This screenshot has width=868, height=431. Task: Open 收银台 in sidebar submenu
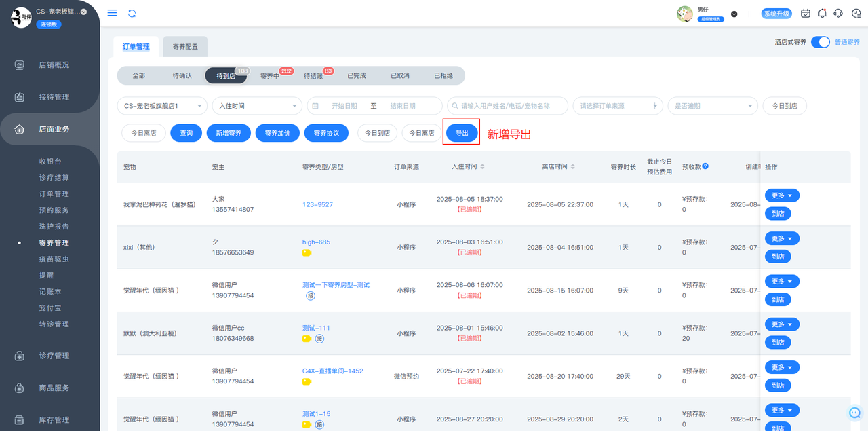click(x=50, y=162)
